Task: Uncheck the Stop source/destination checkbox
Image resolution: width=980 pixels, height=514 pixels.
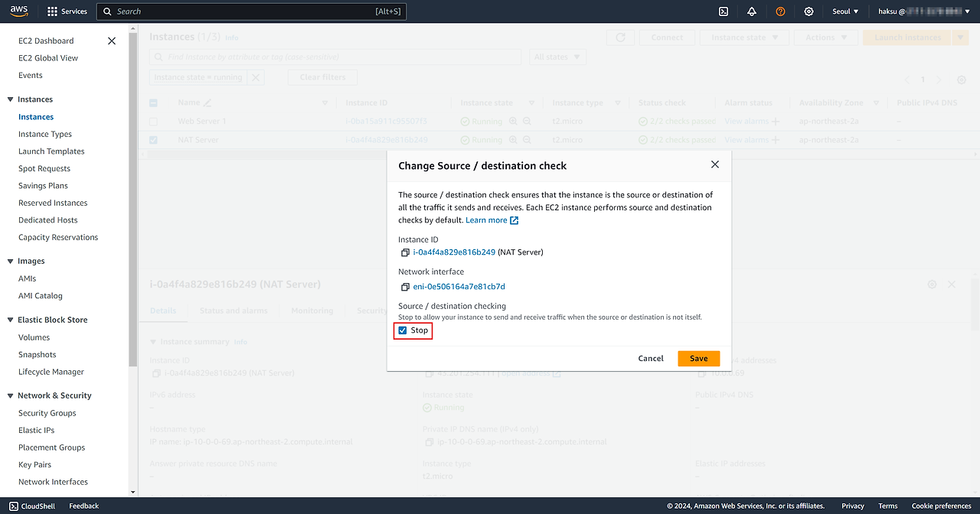Action: pyautogui.click(x=403, y=330)
